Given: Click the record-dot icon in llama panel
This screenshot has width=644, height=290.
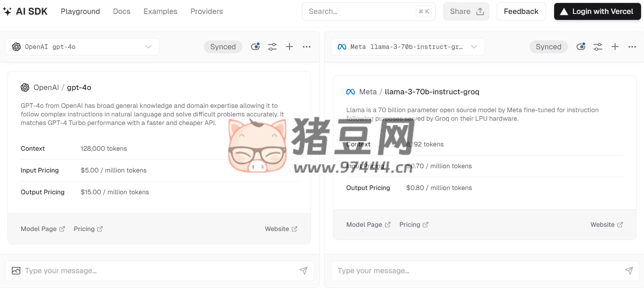Looking at the screenshot, I should (x=581, y=46).
